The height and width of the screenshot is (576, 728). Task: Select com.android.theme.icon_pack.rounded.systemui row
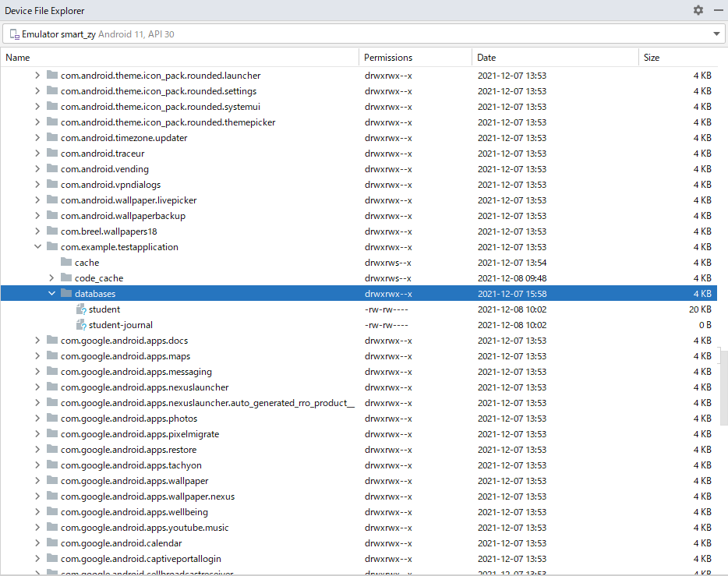[x=359, y=107]
